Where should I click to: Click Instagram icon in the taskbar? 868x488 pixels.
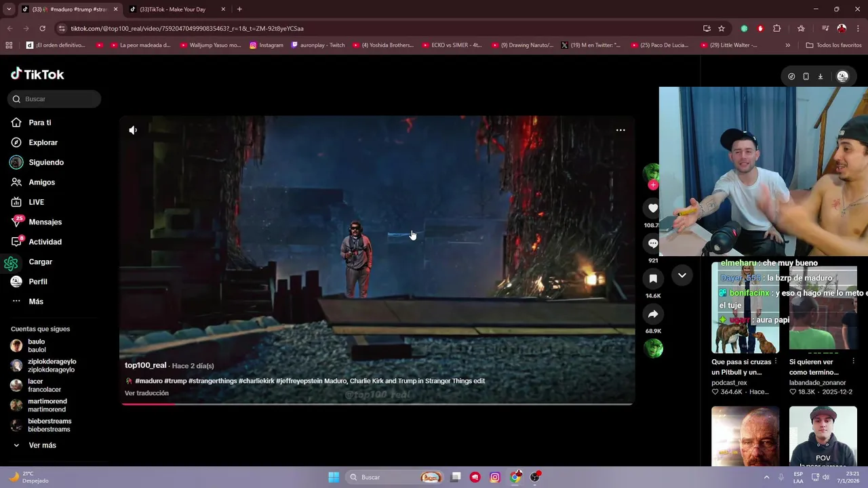click(495, 477)
